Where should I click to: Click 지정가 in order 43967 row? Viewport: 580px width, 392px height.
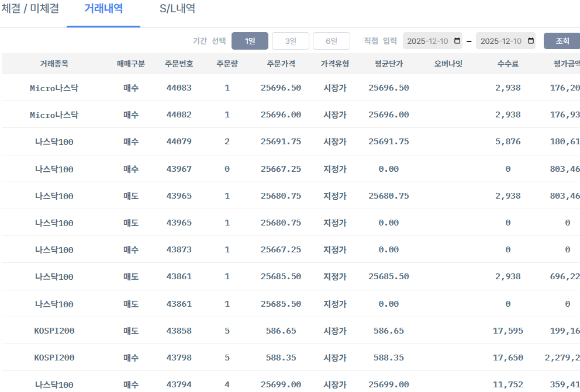(x=335, y=169)
